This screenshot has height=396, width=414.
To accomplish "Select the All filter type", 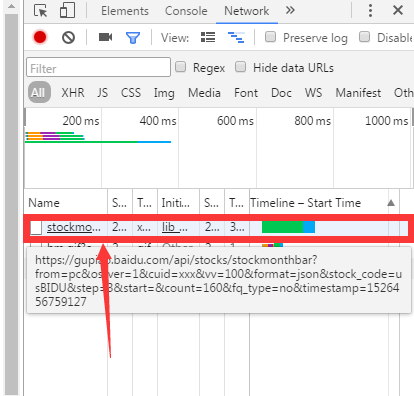I will 39,92.
